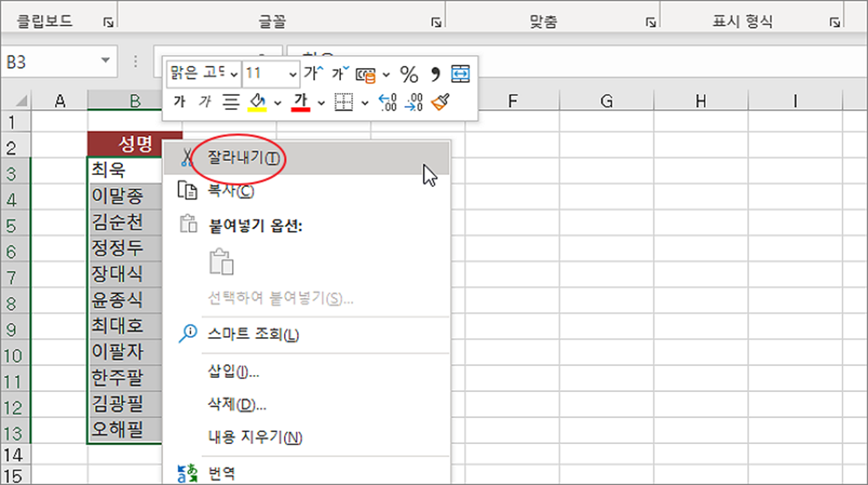The image size is (868, 485).
Task: Click cell containing 최대호
Action: coord(126,327)
